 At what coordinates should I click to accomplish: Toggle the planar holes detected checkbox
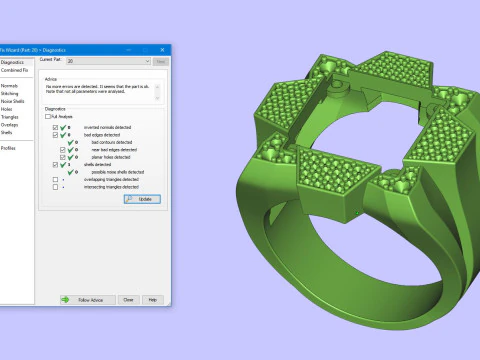pos(63,157)
